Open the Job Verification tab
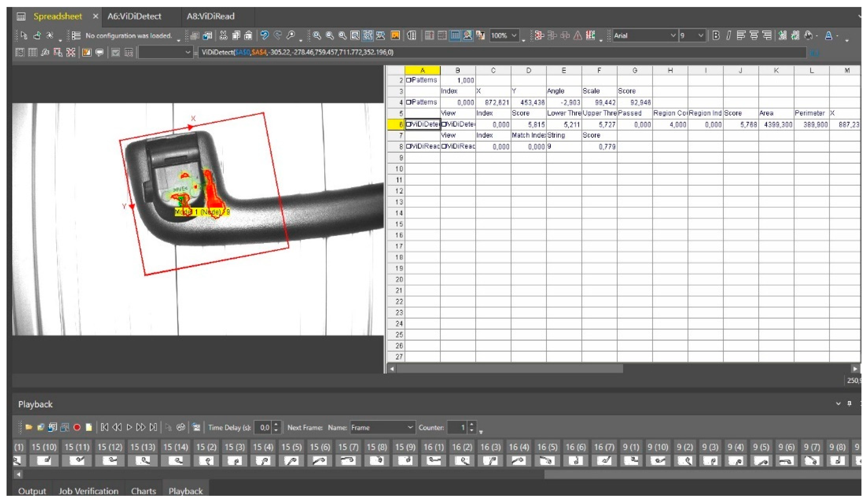The height and width of the screenshot is (503, 868). pyautogui.click(x=88, y=491)
